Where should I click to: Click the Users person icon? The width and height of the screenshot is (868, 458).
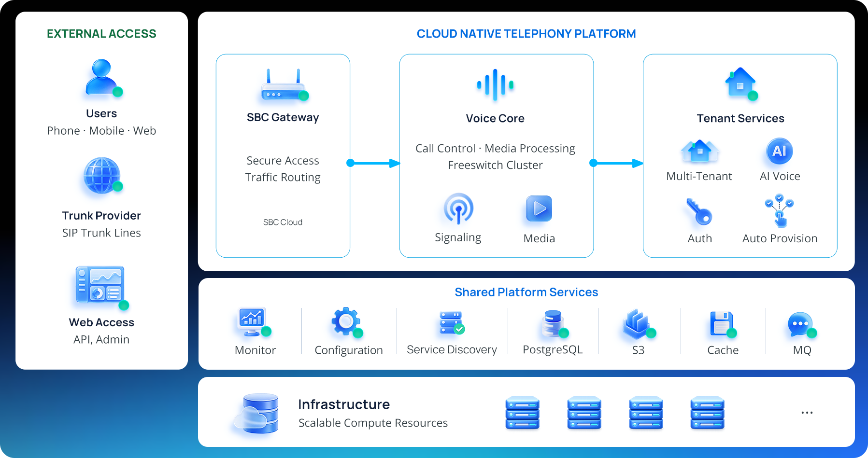pyautogui.click(x=103, y=78)
